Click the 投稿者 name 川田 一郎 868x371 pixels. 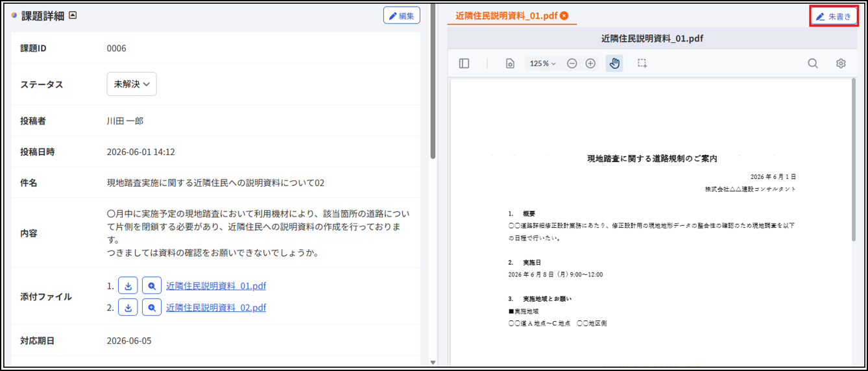tap(125, 121)
